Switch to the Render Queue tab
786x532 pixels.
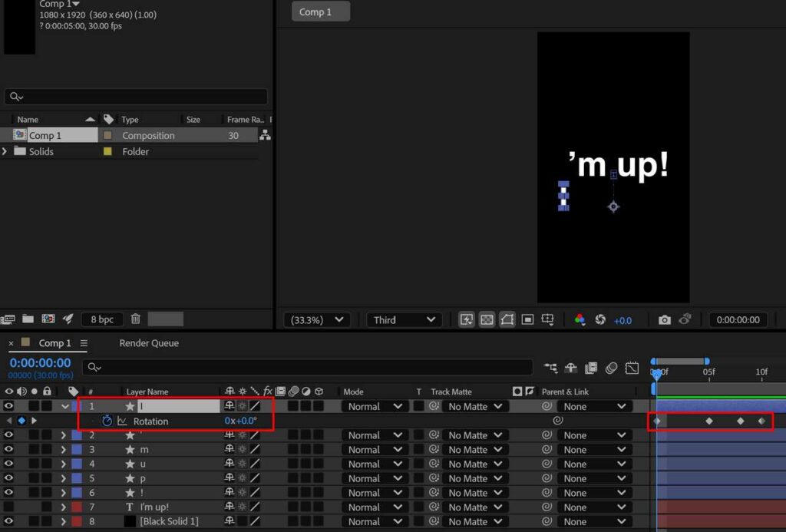point(149,343)
